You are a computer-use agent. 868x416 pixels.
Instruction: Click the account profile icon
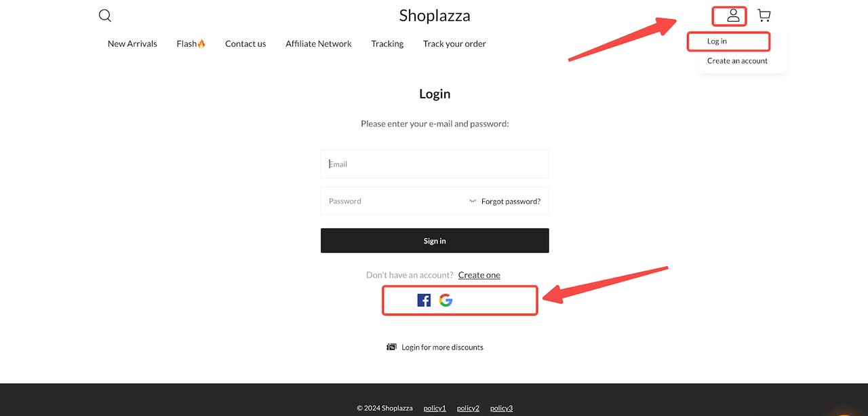732,16
